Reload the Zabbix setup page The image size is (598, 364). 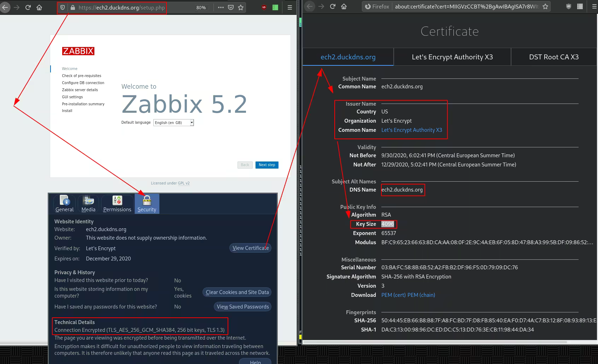click(28, 7)
